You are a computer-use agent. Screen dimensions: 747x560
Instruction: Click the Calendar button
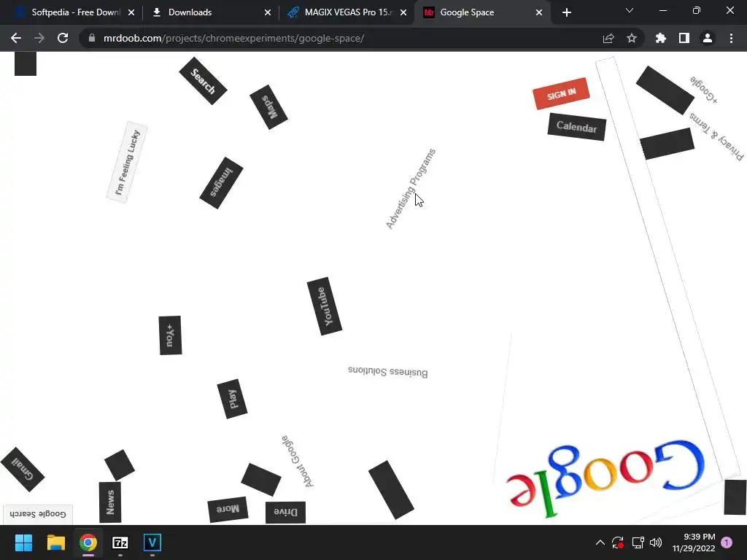click(x=576, y=127)
